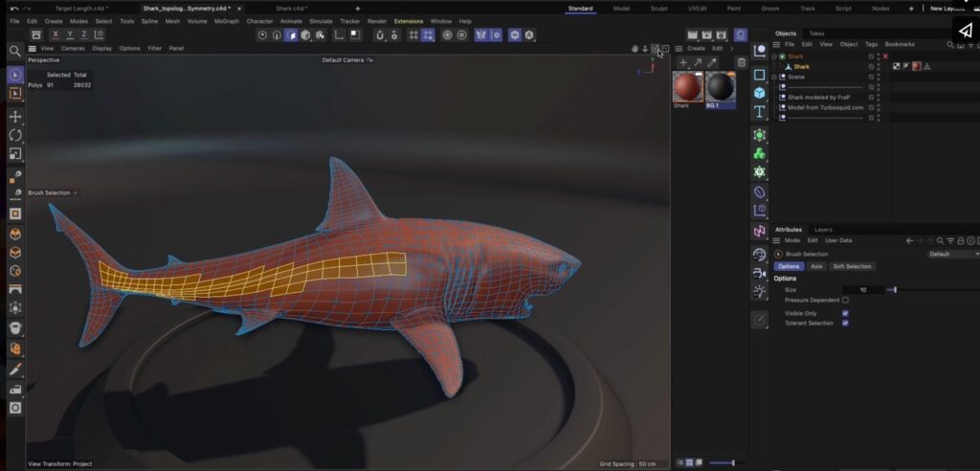Screen dimensions: 980x471
Task: Click the viewport pan hand icon
Action: [635, 48]
